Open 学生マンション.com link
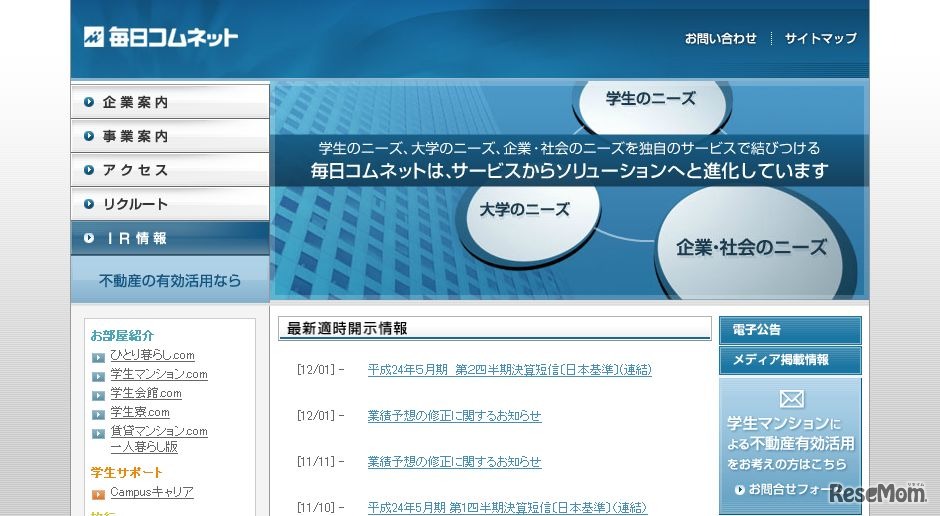The image size is (940, 516). tap(159, 375)
